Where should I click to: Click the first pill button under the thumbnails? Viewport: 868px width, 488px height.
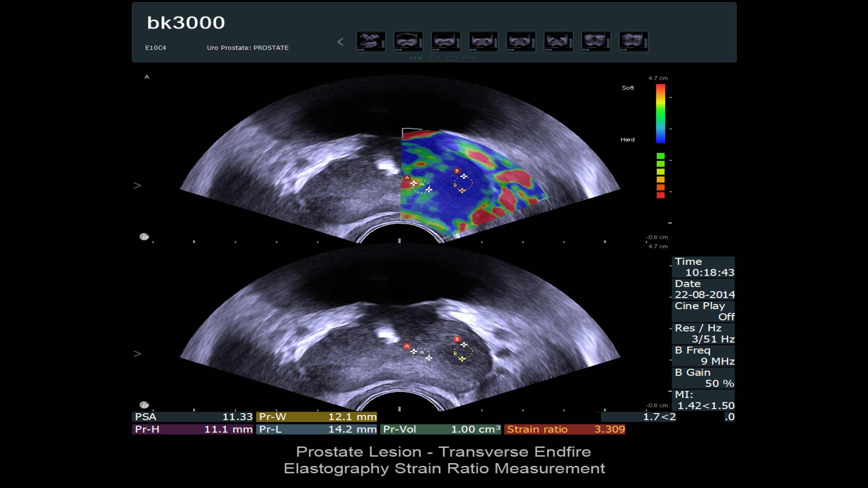(434, 58)
